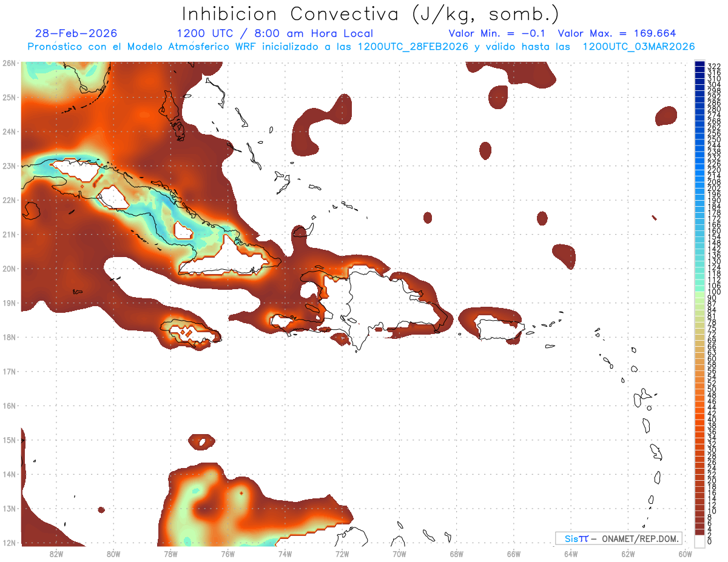
Task: Click the 60 value on the color scale
Action: [x=712, y=359]
